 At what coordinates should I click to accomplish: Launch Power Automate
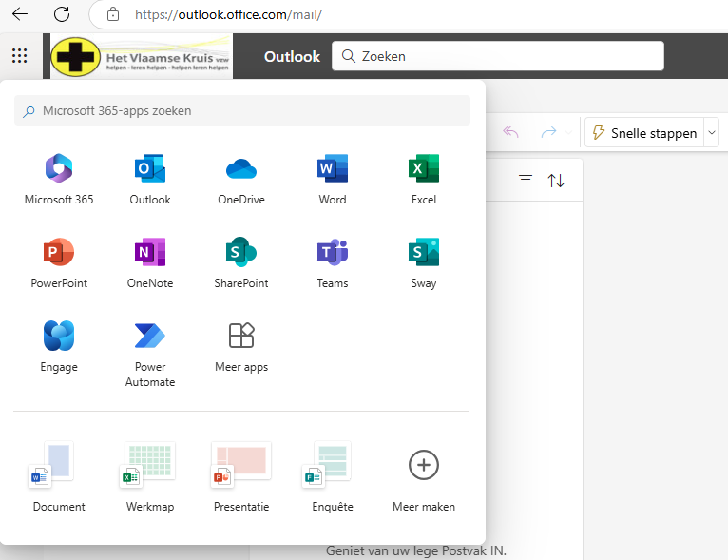click(x=150, y=354)
